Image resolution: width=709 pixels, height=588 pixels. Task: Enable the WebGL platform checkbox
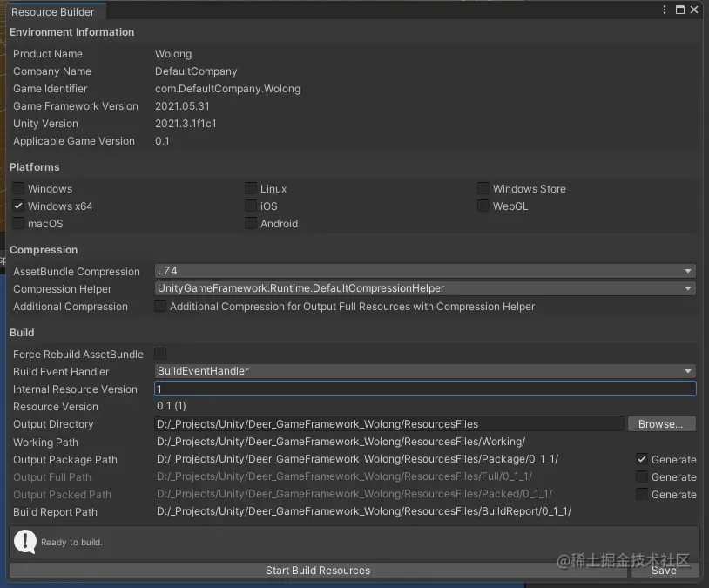point(483,206)
